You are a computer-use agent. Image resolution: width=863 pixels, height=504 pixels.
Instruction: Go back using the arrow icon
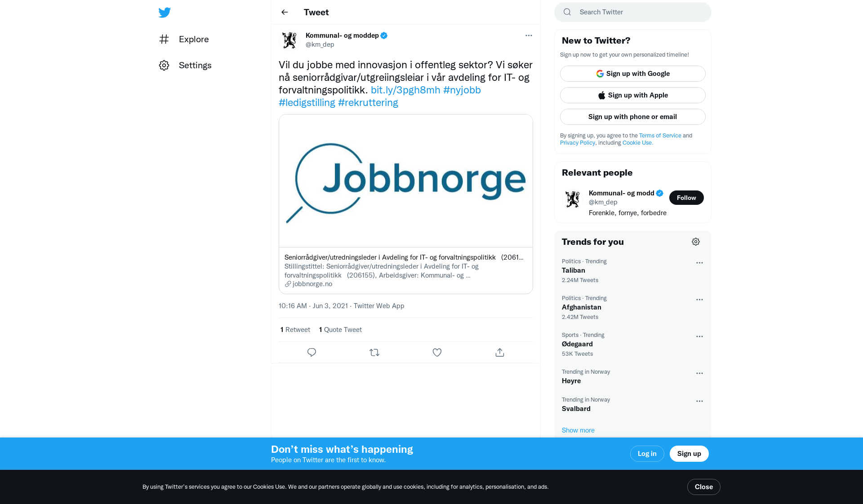(x=285, y=12)
